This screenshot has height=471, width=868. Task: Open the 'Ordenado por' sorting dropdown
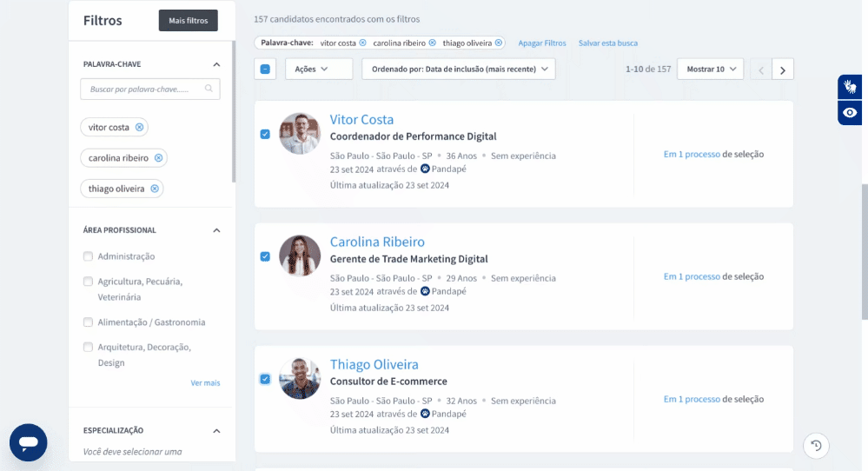[458, 70]
